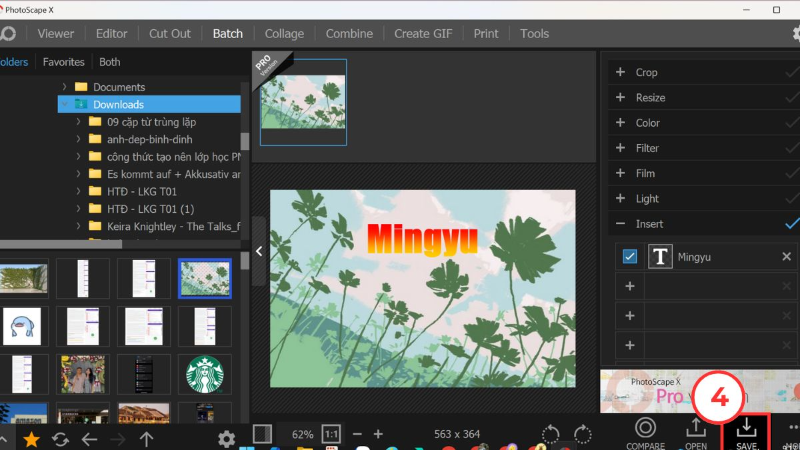Open the Combine tab
Screen dimensions: 800x450
point(349,34)
